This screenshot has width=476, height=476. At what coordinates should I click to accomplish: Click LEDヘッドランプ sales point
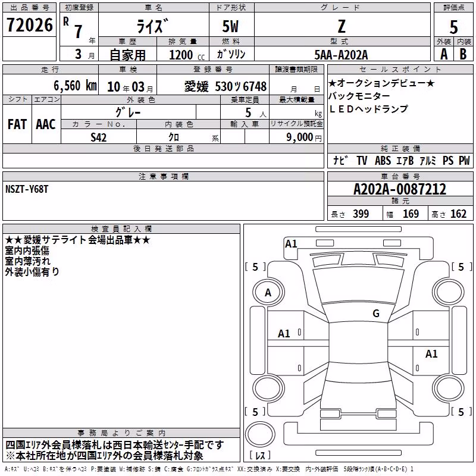tap(368, 109)
